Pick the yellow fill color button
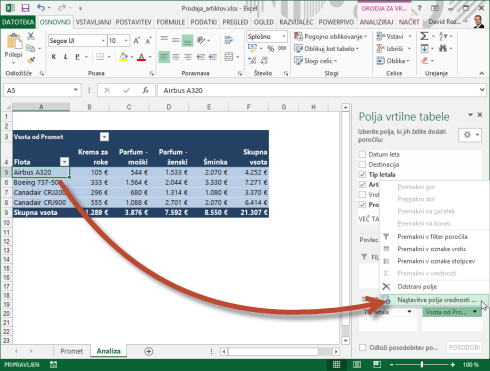 123,57
